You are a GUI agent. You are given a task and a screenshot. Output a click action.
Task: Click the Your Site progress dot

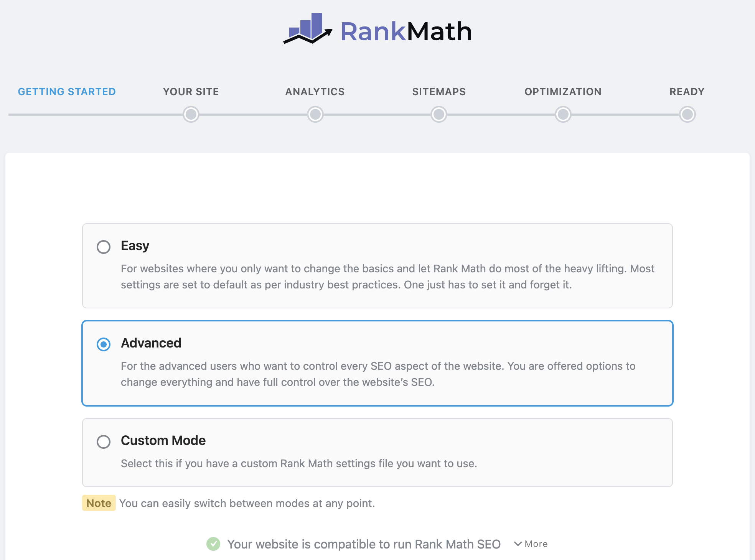click(x=191, y=114)
